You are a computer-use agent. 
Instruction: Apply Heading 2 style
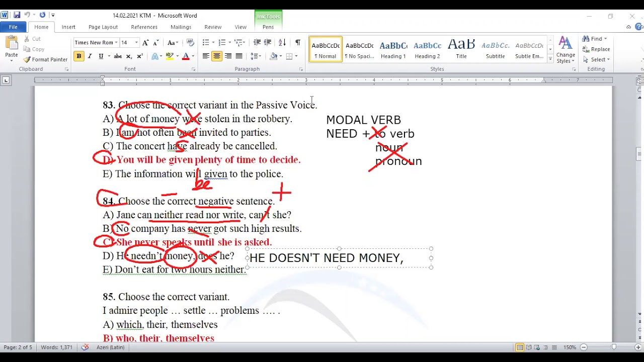(427, 49)
